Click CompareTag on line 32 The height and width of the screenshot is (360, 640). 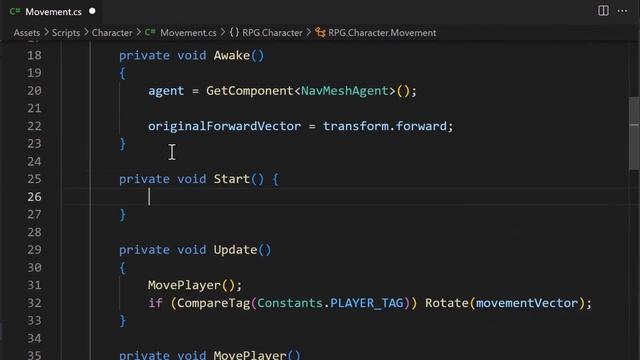pos(213,303)
